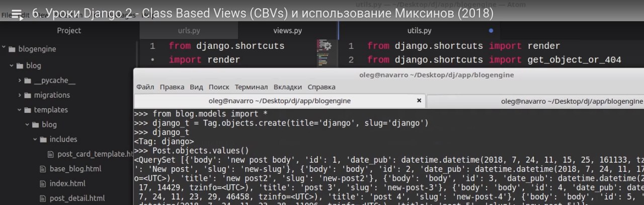Open the video playlist hamburger menu

pos(17,13)
